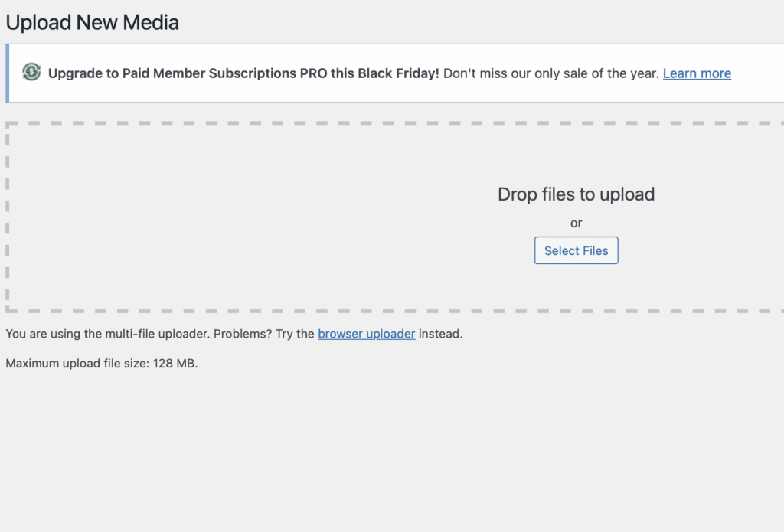This screenshot has width=784, height=532.
Task: Click the blue left edge of notice banner
Action: click(x=8, y=73)
